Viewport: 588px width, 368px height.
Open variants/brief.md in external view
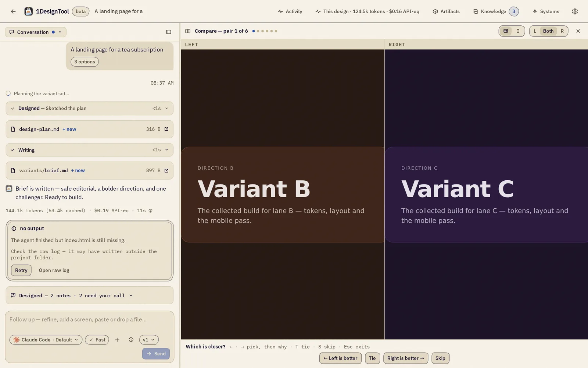pyautogui.click(x=166, y=171)
